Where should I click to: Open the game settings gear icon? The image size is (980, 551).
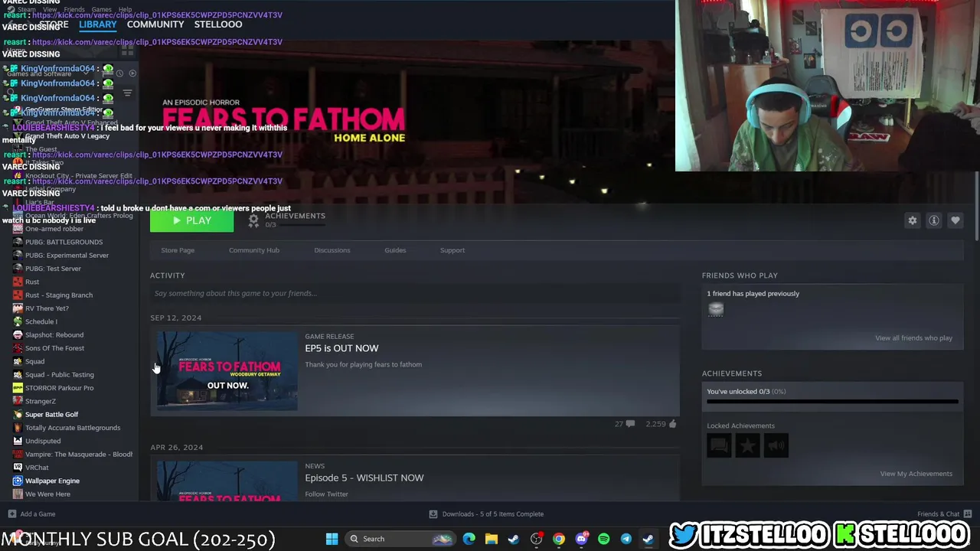point(913,220)
